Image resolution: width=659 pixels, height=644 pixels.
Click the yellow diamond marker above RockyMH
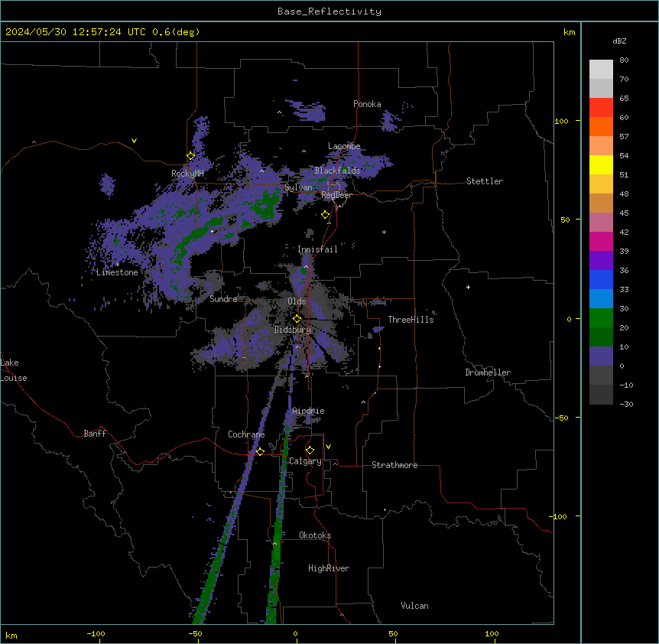pos(191,156)
